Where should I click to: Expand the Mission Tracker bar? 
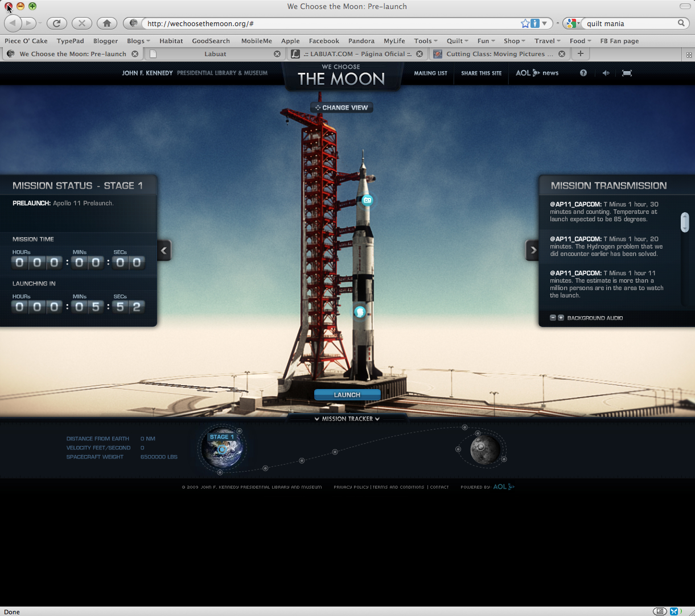coord(347,419)
